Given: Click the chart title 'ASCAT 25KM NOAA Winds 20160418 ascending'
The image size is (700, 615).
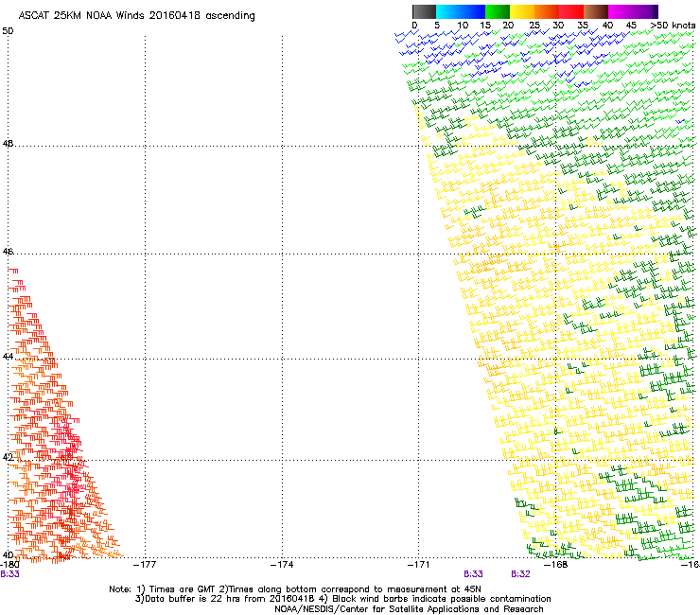Looking at the screenshot, I should point(136,16).
